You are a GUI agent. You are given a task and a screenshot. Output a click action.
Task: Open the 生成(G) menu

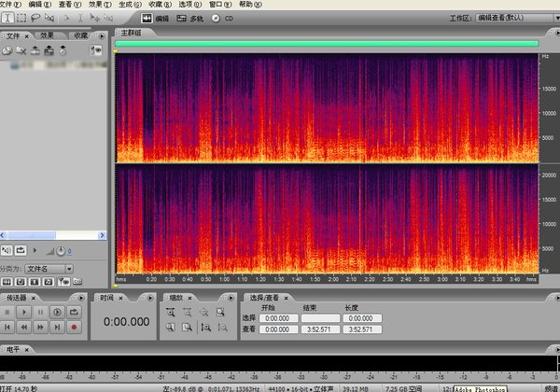(131, 5)
